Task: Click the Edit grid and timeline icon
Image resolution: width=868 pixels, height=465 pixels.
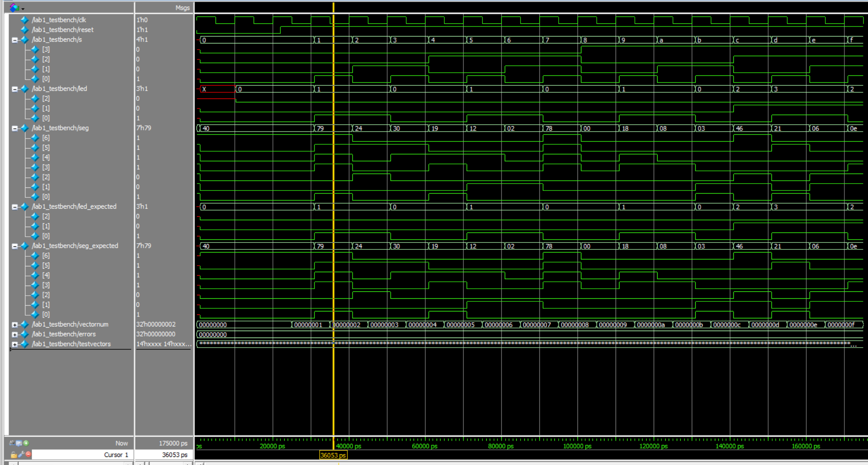Action: 18,443
